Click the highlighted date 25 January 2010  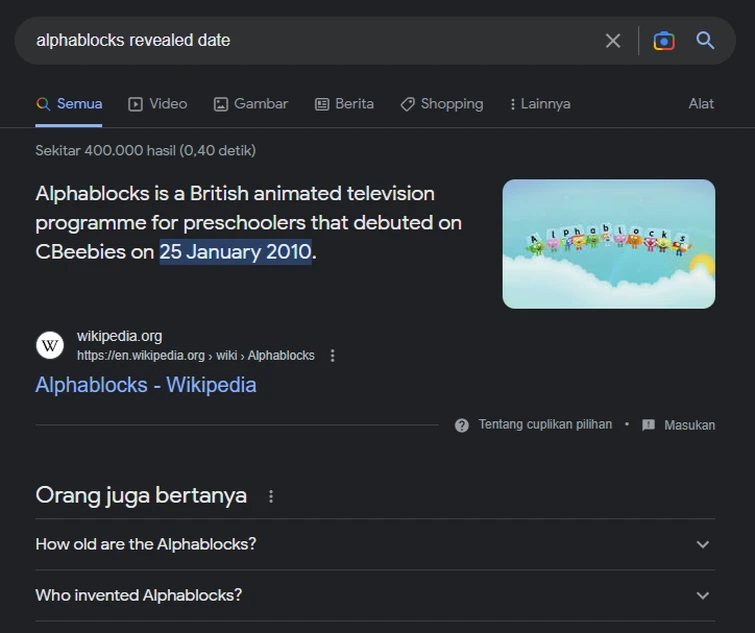(236, 252)
